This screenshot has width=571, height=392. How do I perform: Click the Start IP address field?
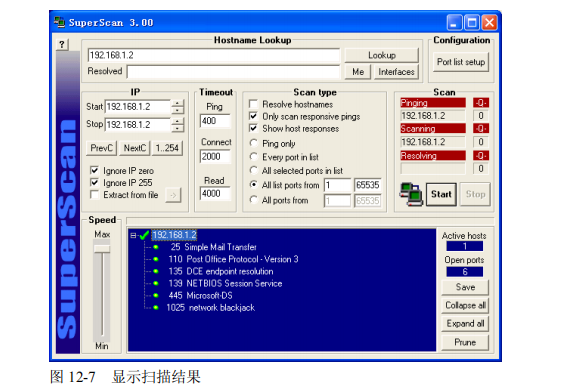click(138, 107)
